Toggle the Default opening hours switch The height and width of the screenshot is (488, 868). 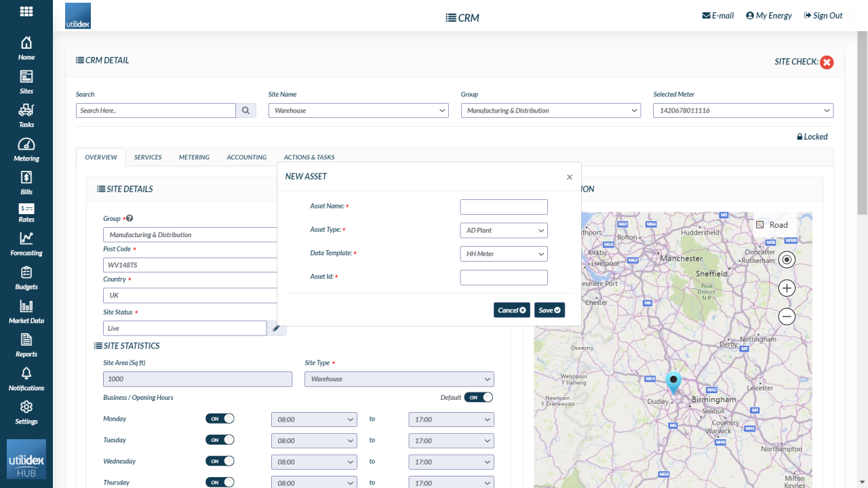click(x=478, y=397)
